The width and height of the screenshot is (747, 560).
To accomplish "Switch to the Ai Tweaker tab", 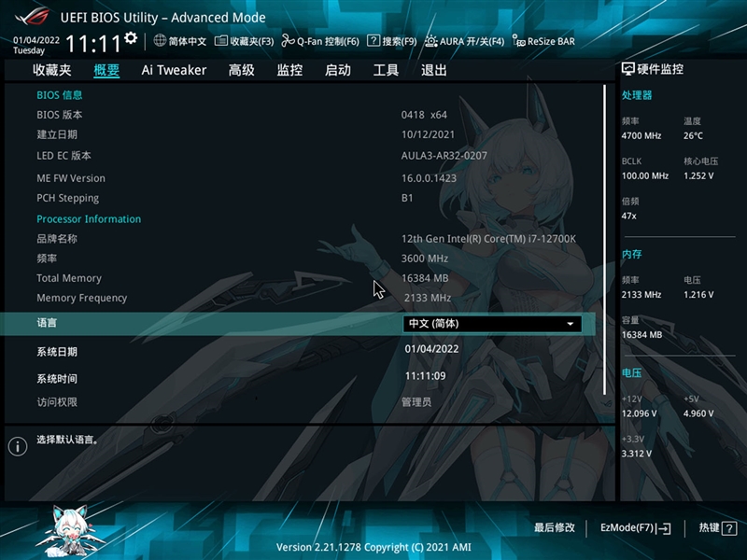I will tap(174, 70).
